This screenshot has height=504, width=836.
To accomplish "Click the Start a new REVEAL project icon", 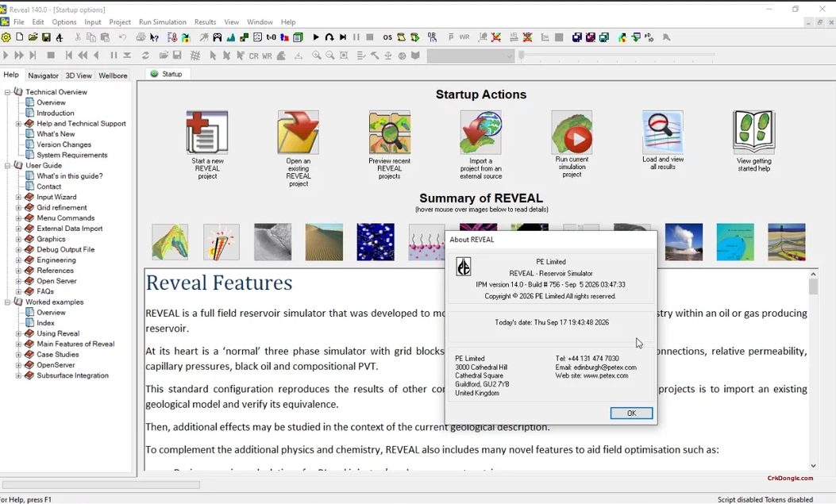I will pos(207,132).
